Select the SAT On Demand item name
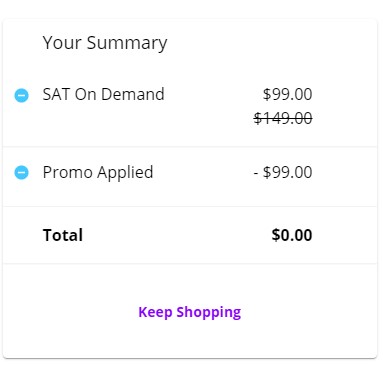 point(103,94)
